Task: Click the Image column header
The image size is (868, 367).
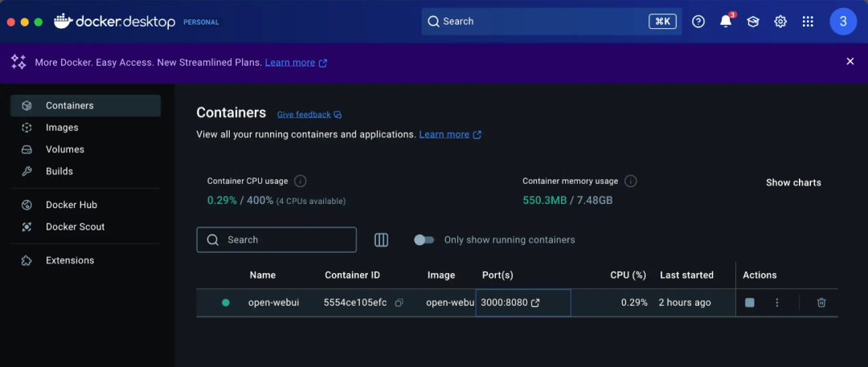Action: [441, 275]
